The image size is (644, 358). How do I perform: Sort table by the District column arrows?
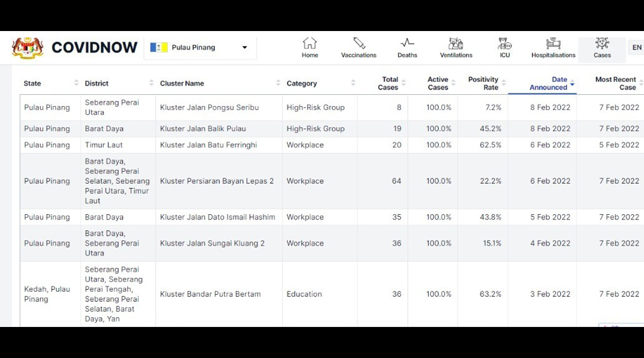click(151, 83)
